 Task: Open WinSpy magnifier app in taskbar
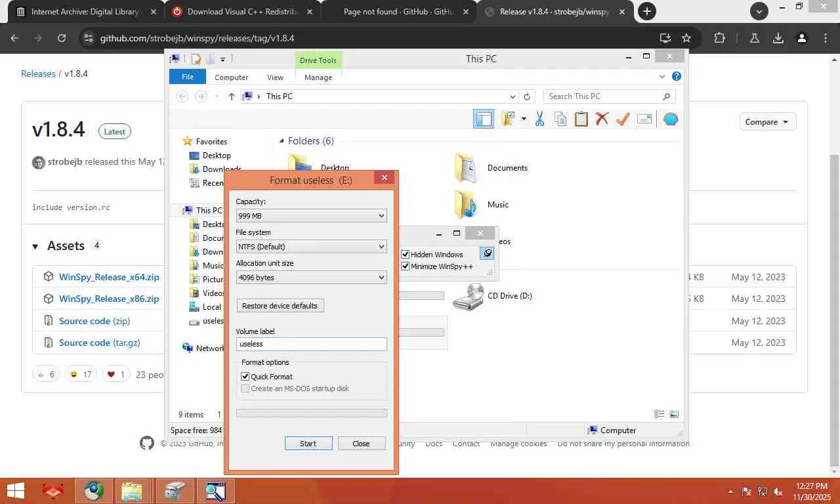pos(215,491)
